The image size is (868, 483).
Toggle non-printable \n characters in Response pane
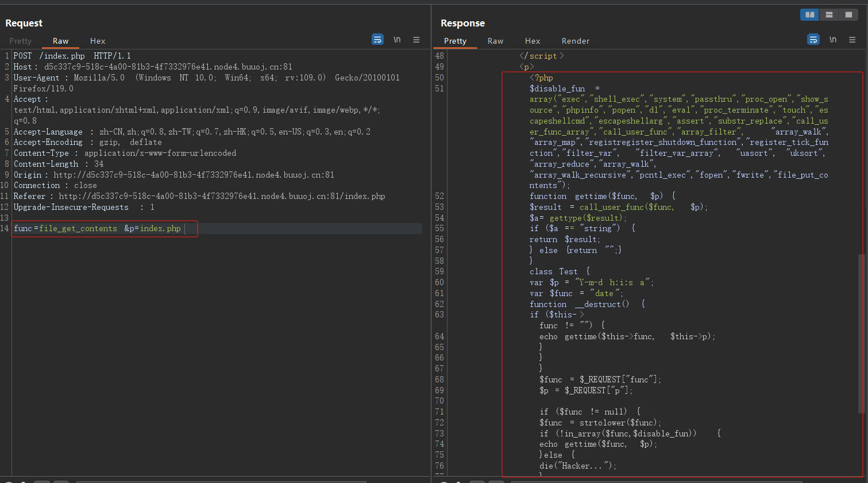point(833,40)
